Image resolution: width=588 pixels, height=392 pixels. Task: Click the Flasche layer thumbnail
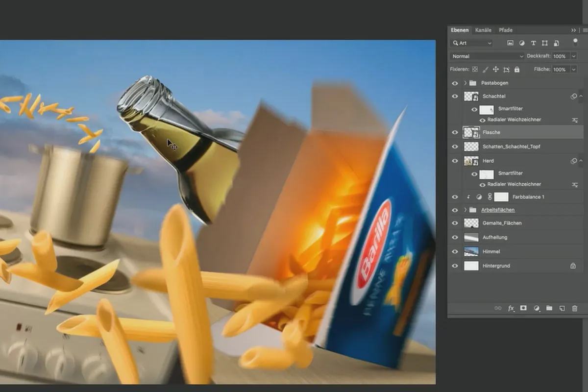click(x=471, y=132)
